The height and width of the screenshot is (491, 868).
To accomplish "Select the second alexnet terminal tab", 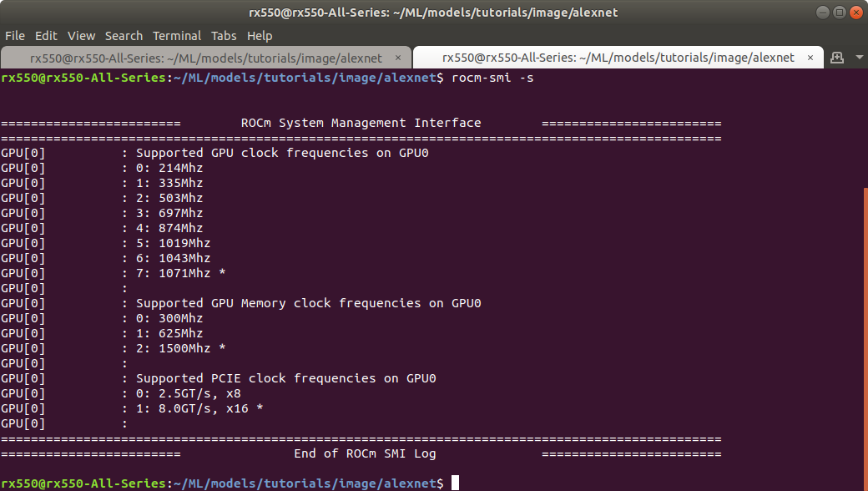I will click(x=618, y=58).
